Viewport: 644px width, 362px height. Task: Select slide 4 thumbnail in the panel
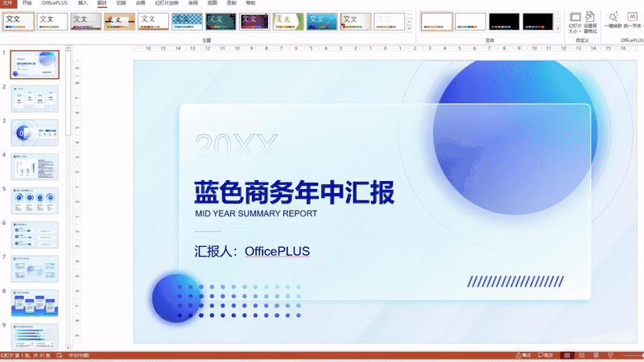click(x=35, y=167)
